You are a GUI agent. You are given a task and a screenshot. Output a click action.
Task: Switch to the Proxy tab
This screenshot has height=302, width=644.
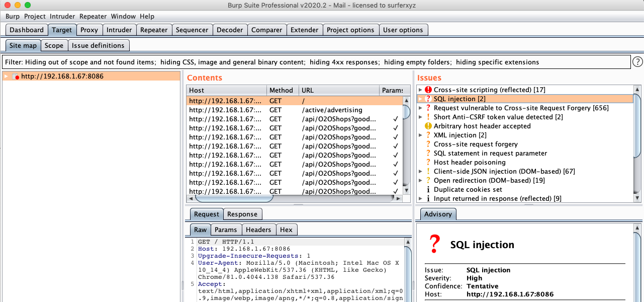tap(89, 30)
